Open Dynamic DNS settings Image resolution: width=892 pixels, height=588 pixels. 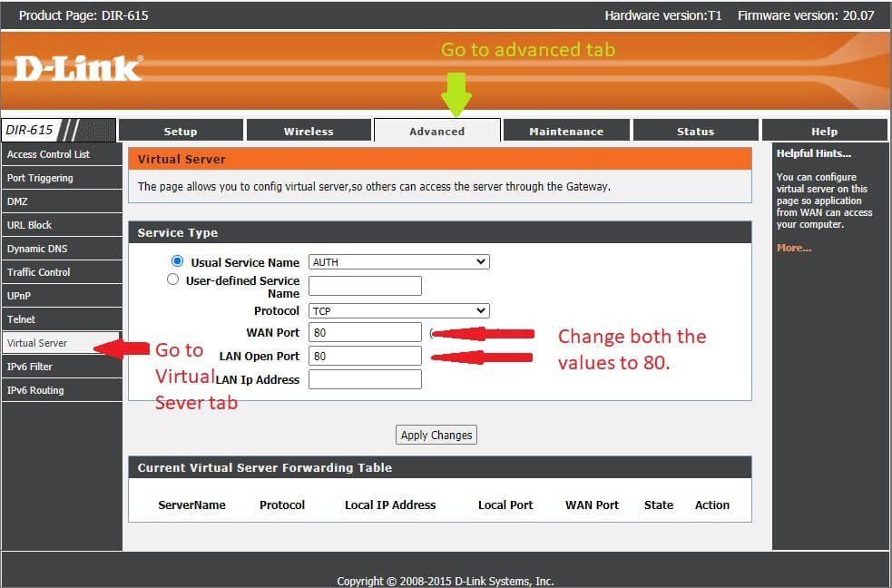point(62,249)
